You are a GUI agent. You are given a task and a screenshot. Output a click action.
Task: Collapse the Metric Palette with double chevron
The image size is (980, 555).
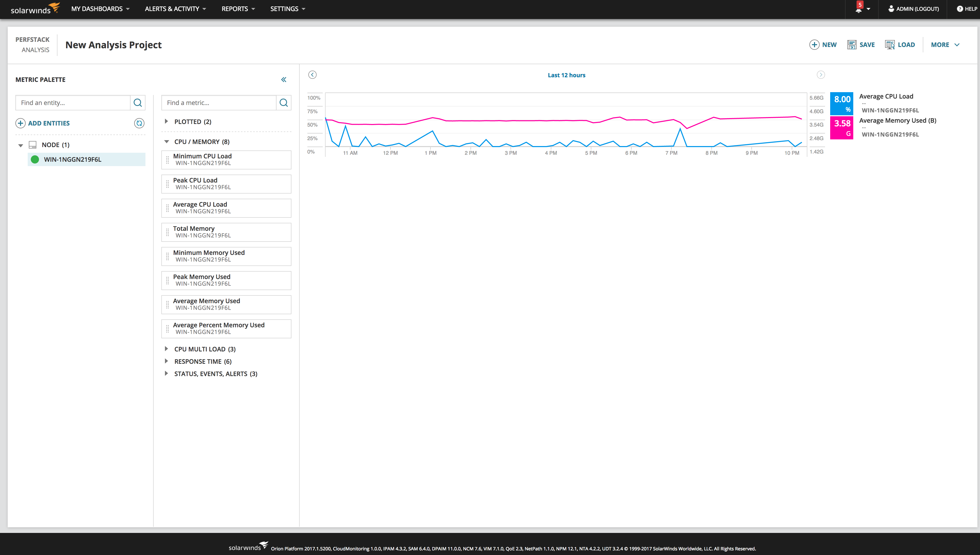[x=283, y=80]
